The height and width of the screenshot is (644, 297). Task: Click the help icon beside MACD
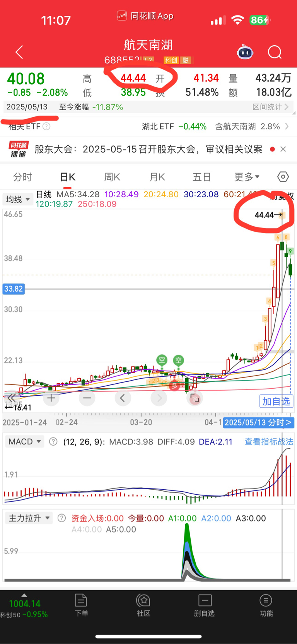[x=53, y=441]
